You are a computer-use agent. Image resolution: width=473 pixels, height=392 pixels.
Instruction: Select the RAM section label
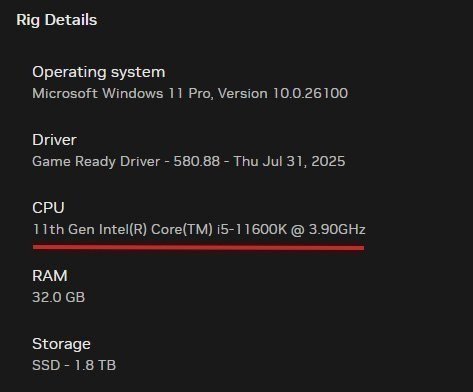tap(50, 276)
